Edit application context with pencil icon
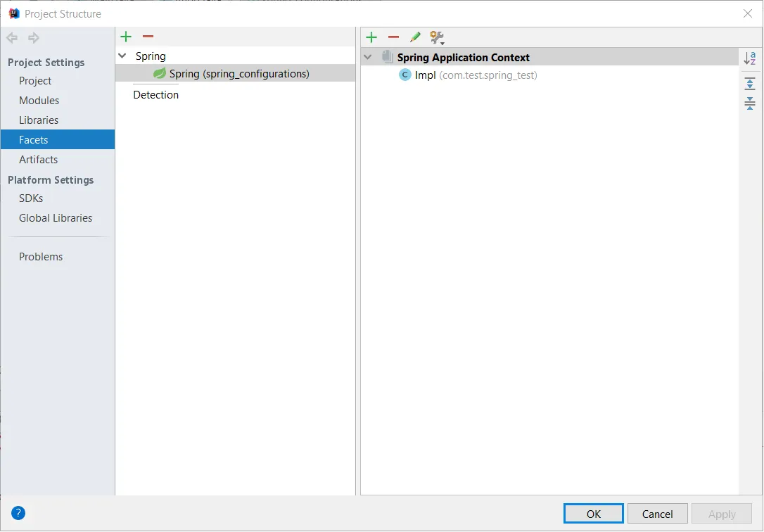This screenshot has width=764, height=532. click(x=415, y=37)
